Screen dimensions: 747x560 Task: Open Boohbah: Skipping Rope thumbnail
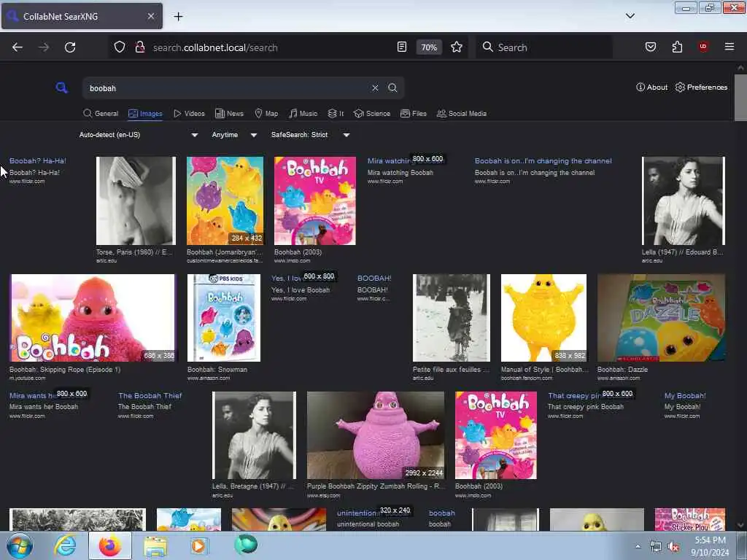pos(93,318)
